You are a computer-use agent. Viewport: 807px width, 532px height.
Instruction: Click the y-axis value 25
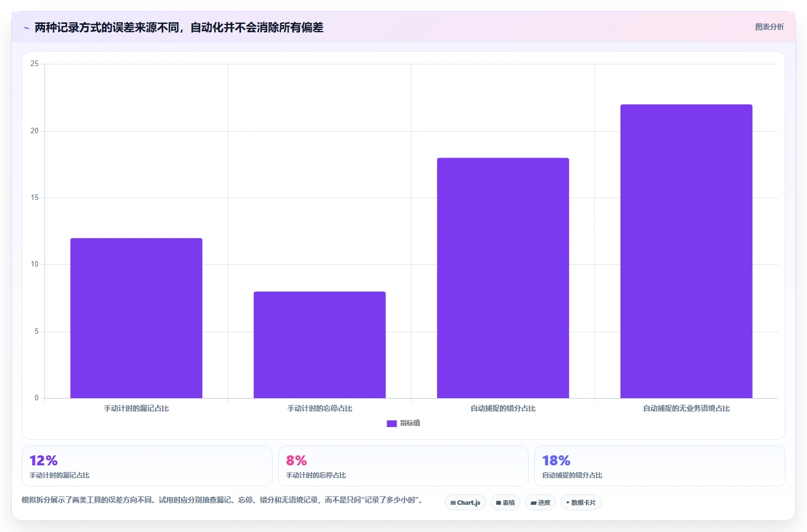pos(34,64)
